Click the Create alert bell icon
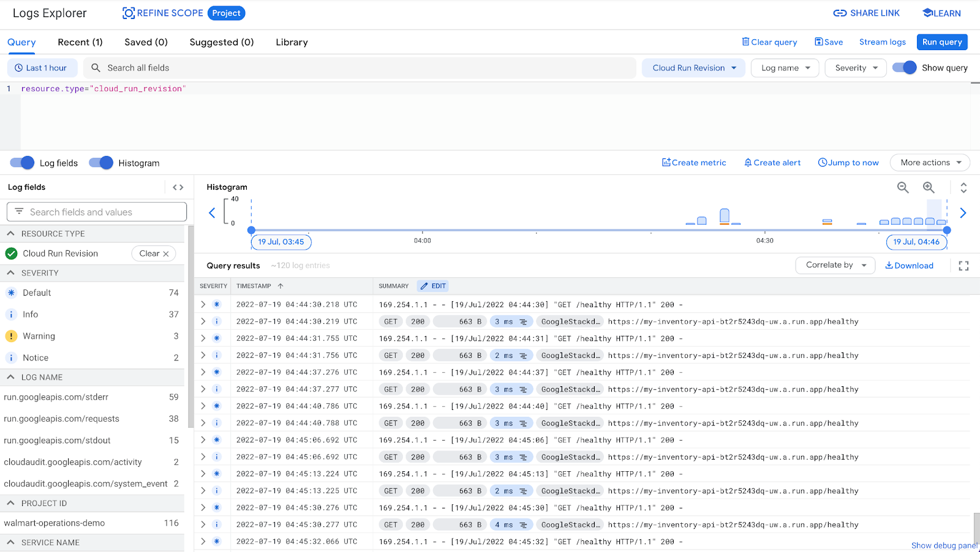980x552 pixels. 748,162
